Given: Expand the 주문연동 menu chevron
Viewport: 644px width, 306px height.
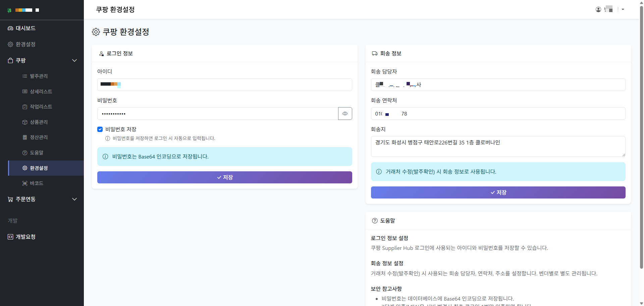Looking at the screenshot, I should [74, 199].
